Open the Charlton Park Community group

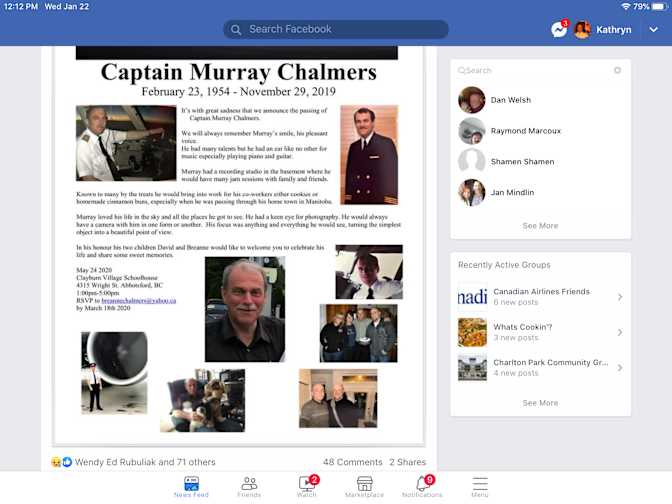point(540,368)
